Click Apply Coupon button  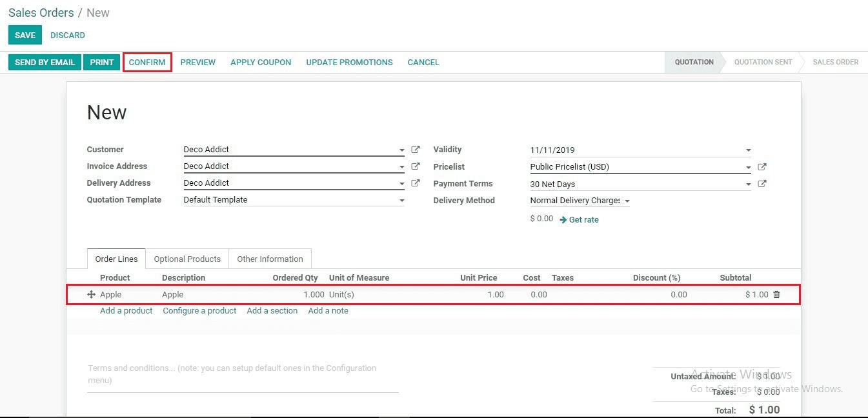coord(261,63)
